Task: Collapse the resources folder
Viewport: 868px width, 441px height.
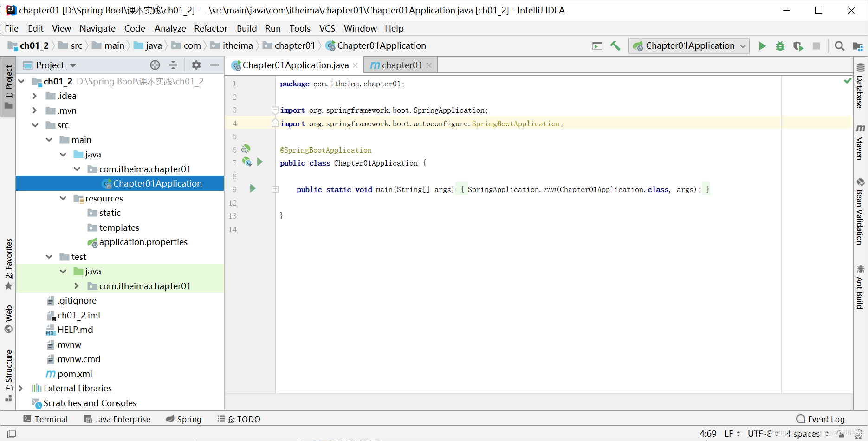Action: [63, 198]
